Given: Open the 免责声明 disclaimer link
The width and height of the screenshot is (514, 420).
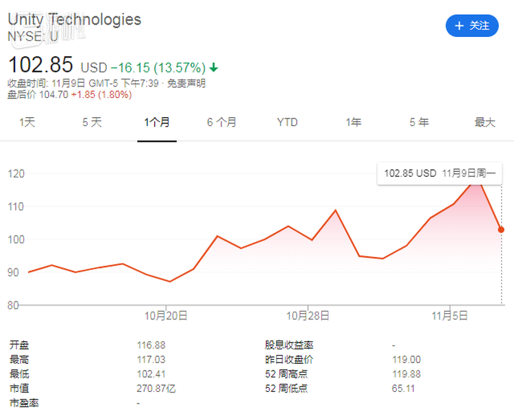Looking at the screenshot, I should click(x=186, y=83).
